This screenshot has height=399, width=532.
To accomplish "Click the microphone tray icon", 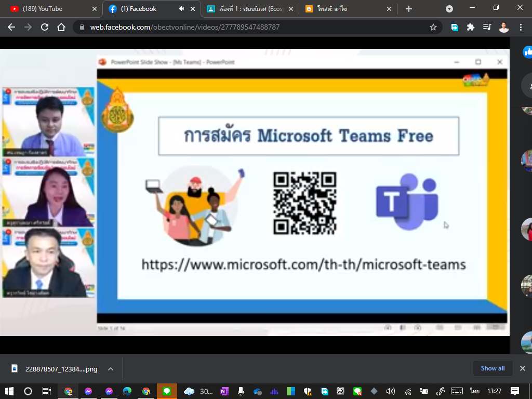I will [241, 391].
